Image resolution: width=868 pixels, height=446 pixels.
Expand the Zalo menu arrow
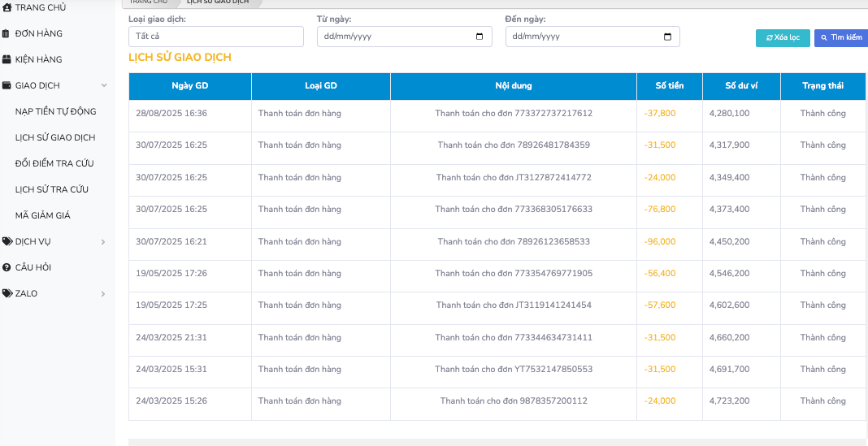(x=103, y=293)
